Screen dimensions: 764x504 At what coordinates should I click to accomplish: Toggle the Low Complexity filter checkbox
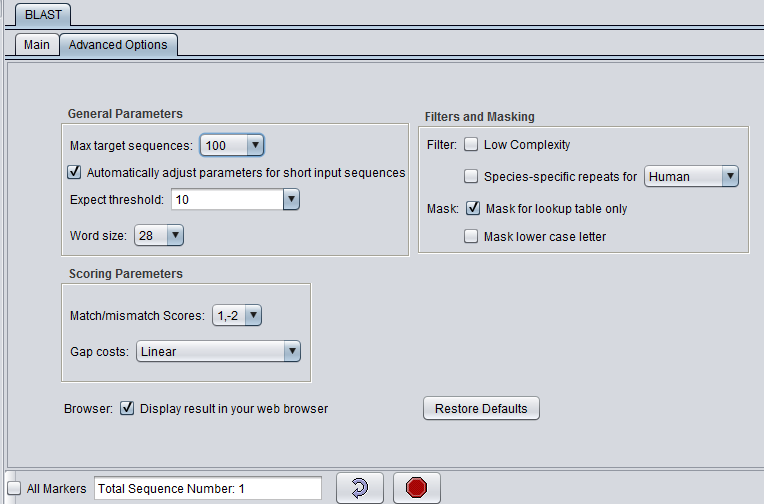click(x=472, y=145)
